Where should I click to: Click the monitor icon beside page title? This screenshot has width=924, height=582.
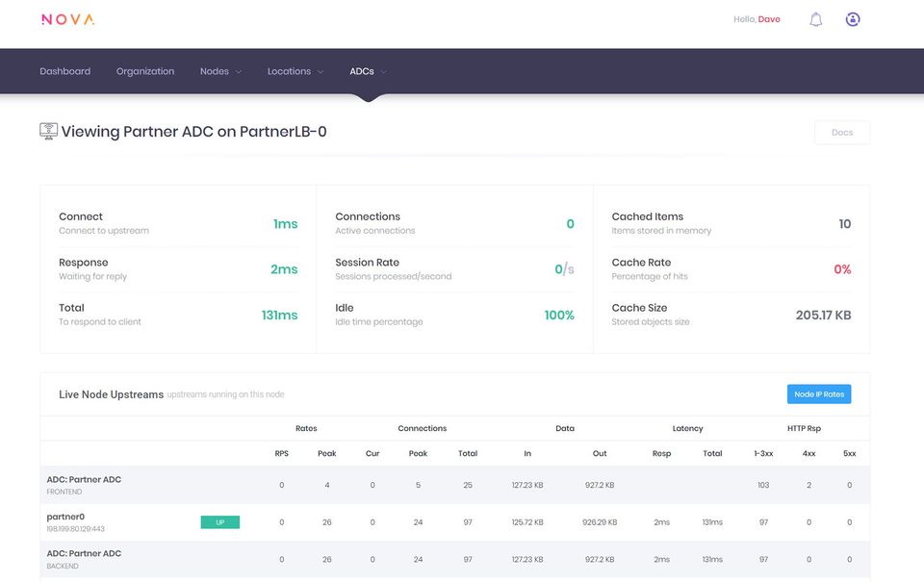click(48, 131)
